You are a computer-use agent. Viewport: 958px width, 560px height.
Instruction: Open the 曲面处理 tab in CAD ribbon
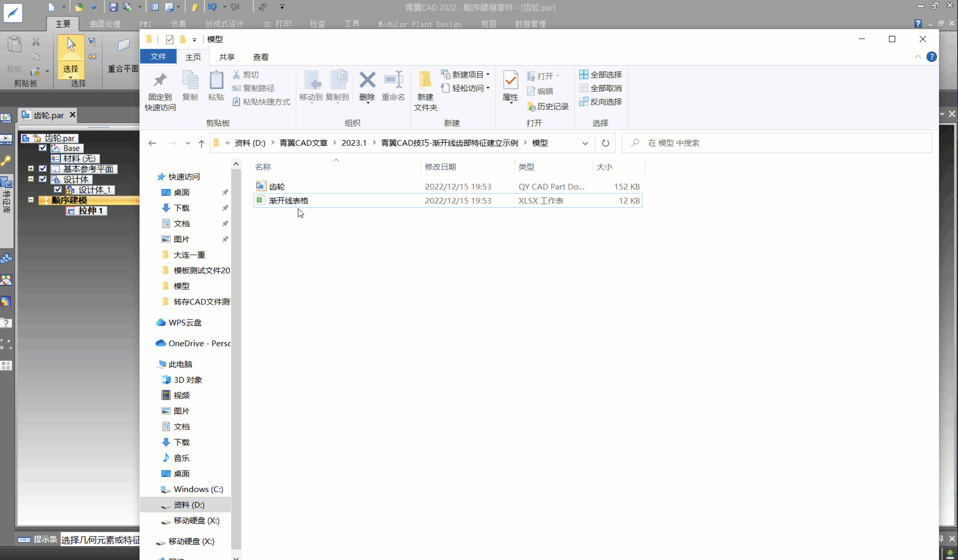pos(105,24)
